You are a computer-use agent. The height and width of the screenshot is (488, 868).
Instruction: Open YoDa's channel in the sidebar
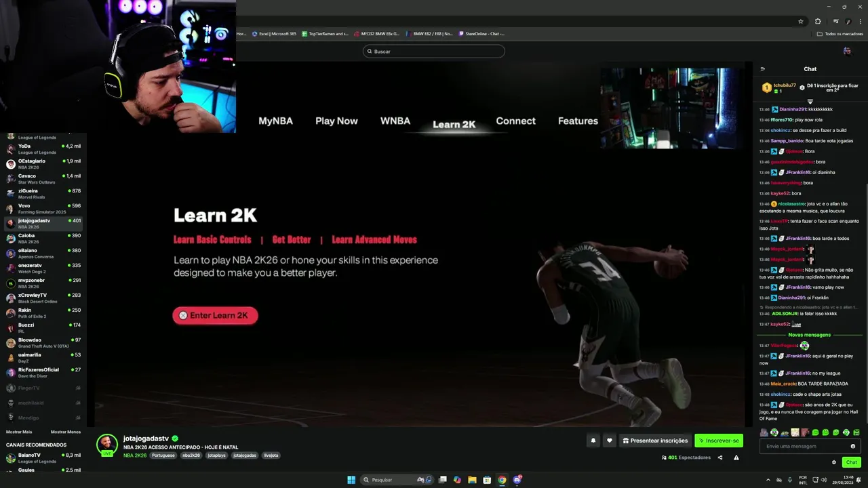[42, 148]
